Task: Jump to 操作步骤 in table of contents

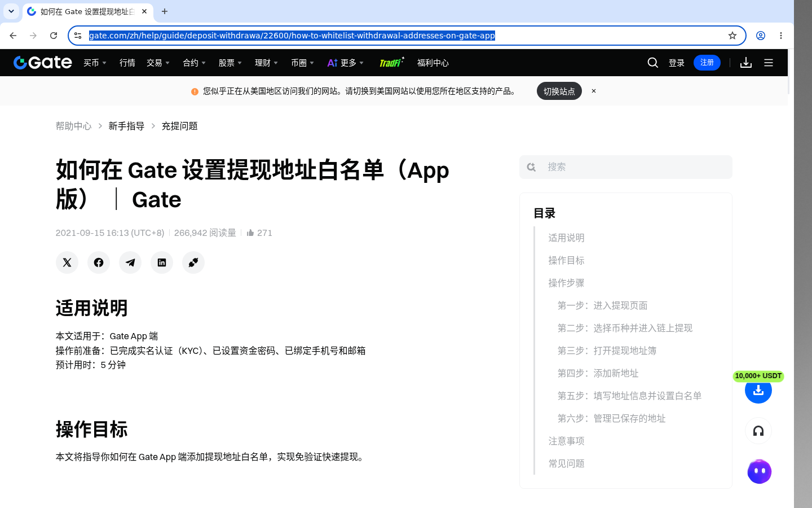Action: point(566,283)
